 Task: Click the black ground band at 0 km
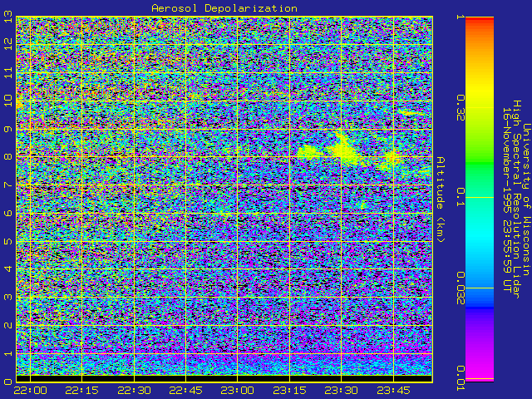(x=224, y=378)
